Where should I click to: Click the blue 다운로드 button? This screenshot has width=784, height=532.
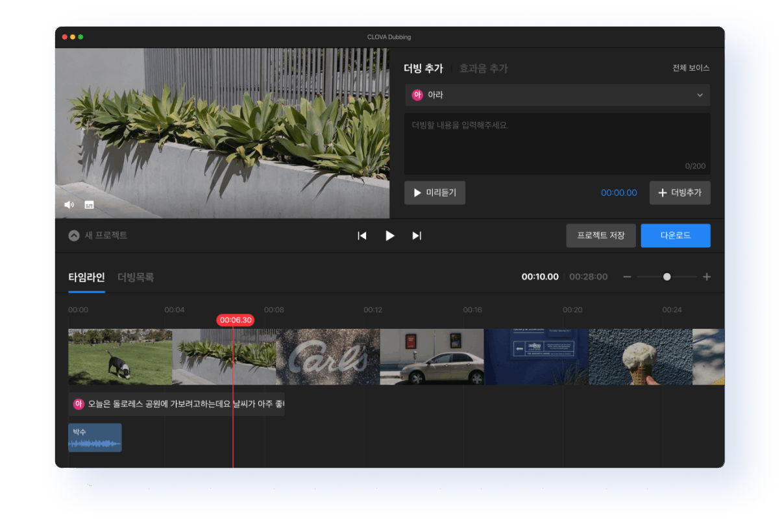tap(675, 236)
